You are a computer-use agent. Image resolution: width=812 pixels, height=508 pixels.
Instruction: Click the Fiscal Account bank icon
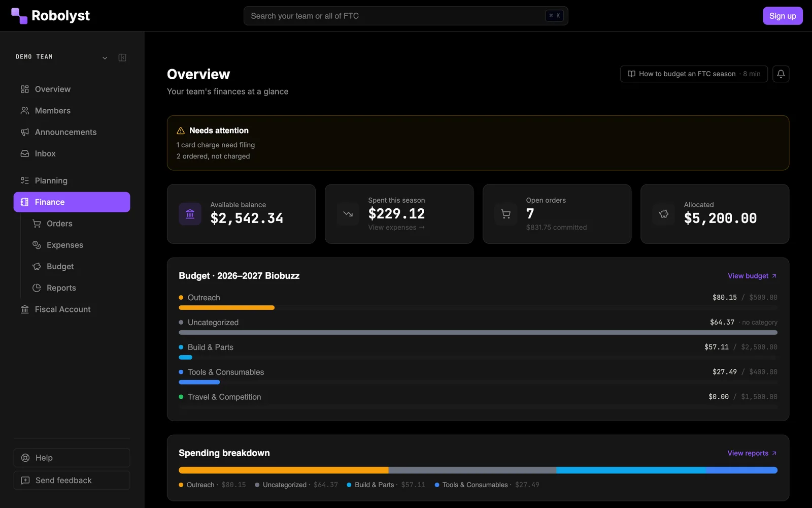[x=24, y=309]
